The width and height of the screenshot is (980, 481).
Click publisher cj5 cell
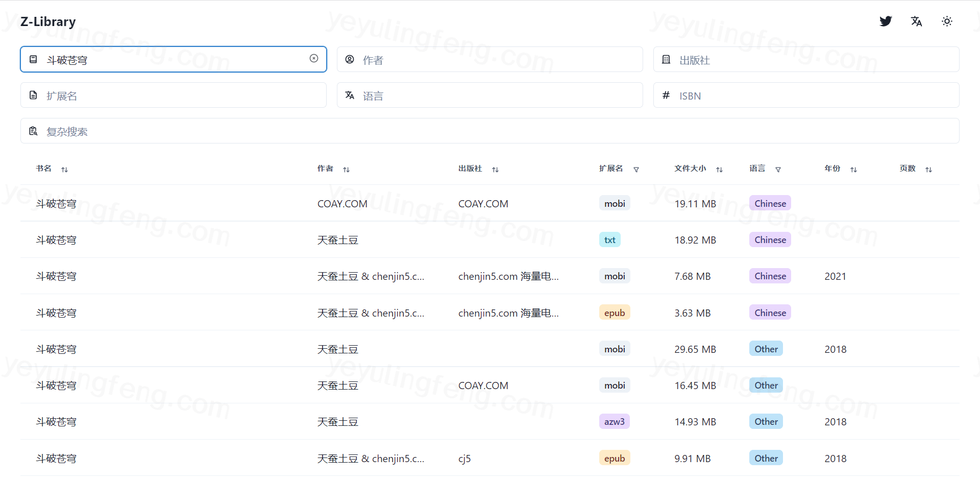[464, 459]
